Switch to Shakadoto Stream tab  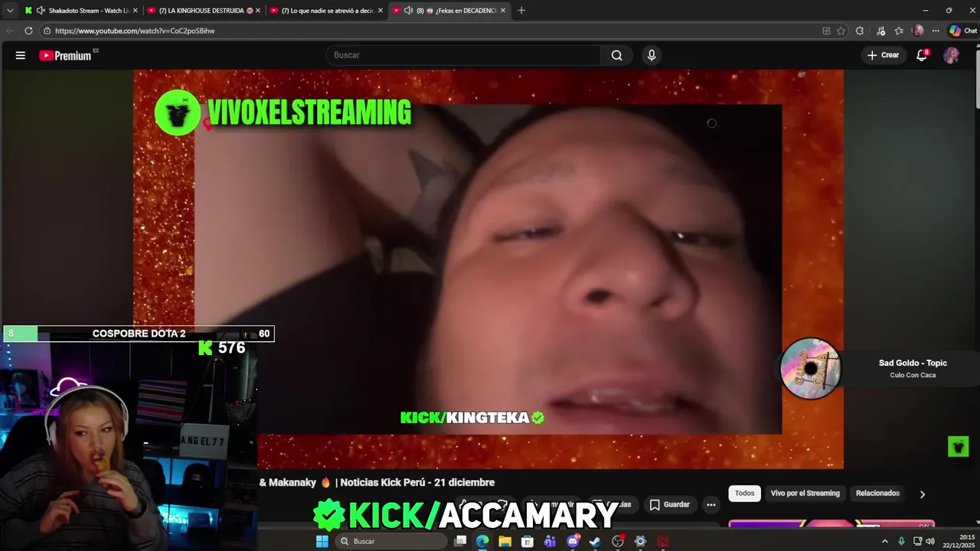(x=80, y=10)
